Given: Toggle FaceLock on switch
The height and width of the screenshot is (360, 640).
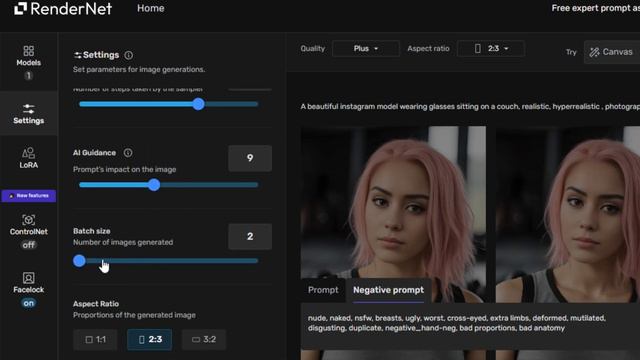Looking at the screenshot, I should (29, 303).
